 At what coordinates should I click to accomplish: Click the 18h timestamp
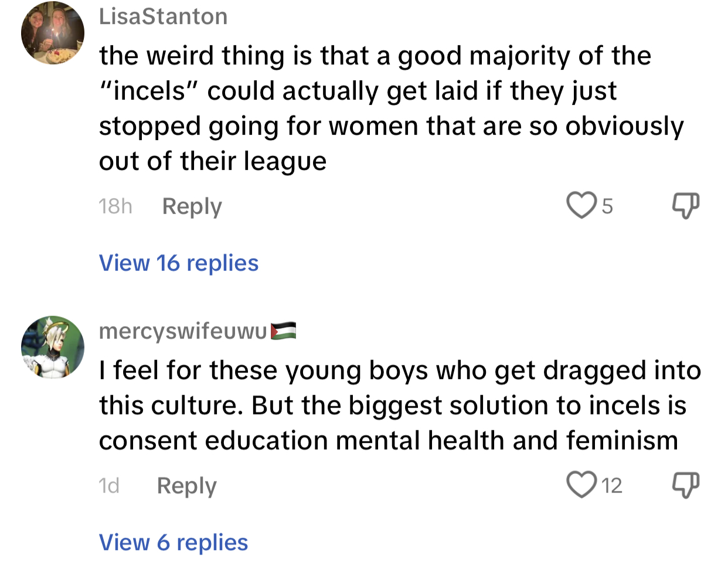[115, 206]
